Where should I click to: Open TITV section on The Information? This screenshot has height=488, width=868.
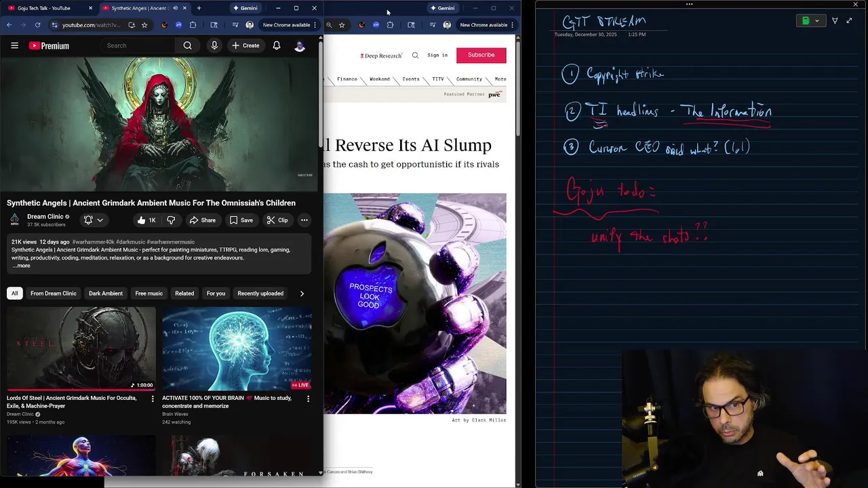438,79
